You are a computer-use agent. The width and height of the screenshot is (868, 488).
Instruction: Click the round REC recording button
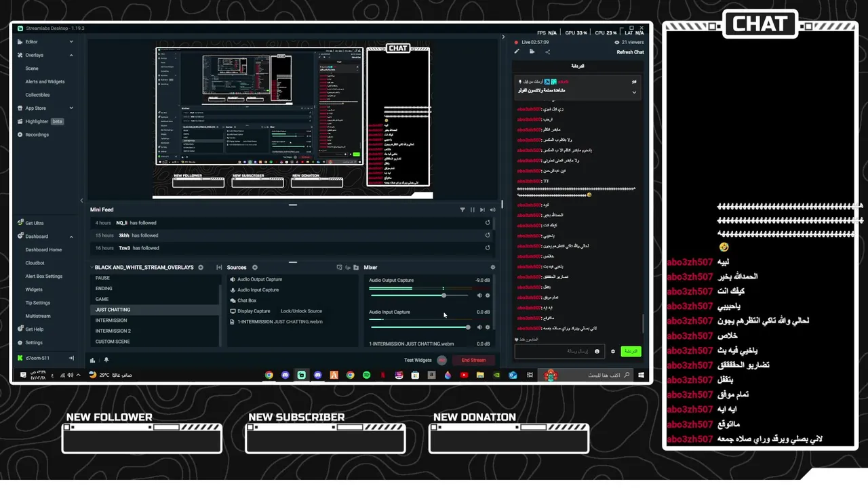click(x=442, y=360)
